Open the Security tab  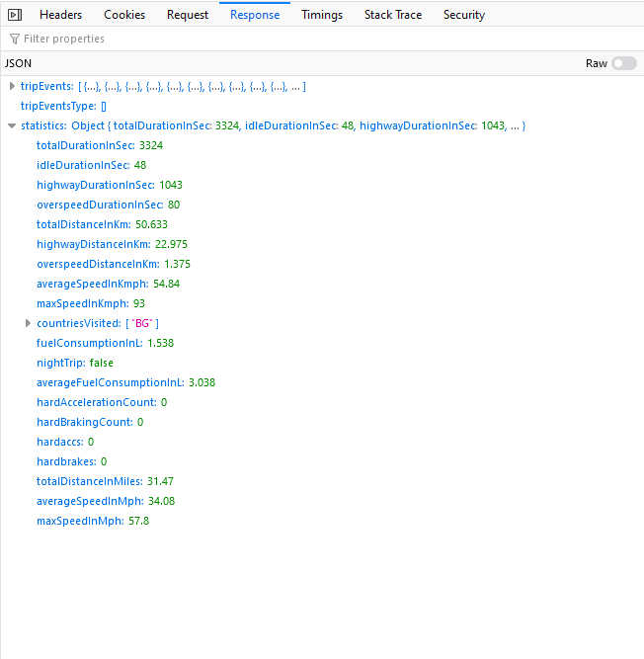[x=464, y=15]
